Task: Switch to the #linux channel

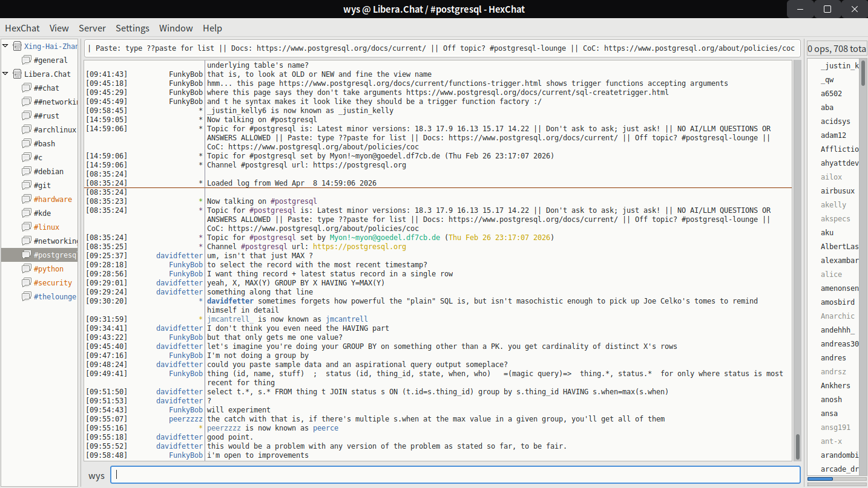Action: point(47,227)
